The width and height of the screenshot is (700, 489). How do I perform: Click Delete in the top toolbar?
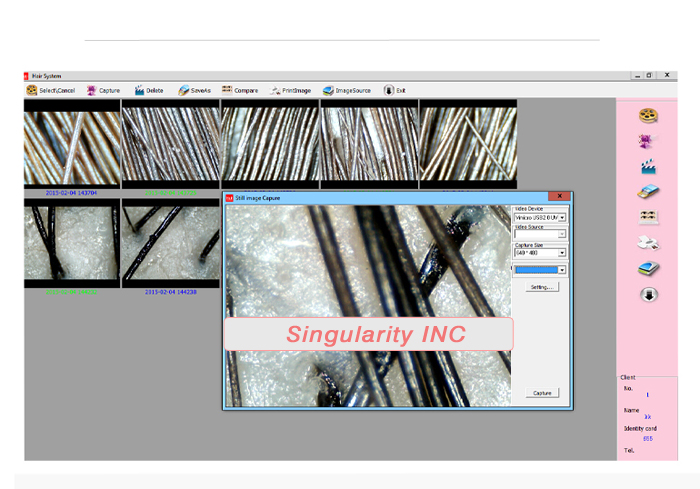click(x=149, y=90)
